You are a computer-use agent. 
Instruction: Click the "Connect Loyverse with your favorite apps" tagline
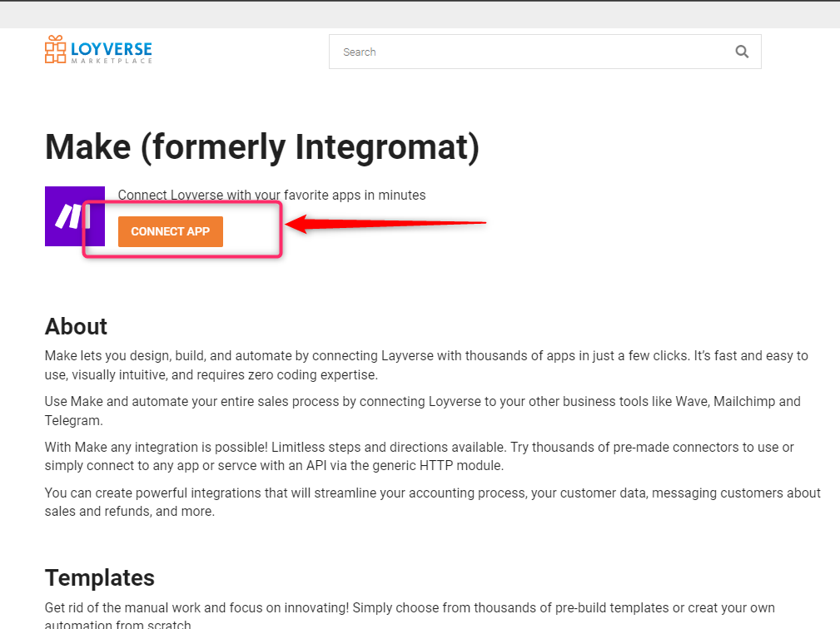tap(271, 195)
